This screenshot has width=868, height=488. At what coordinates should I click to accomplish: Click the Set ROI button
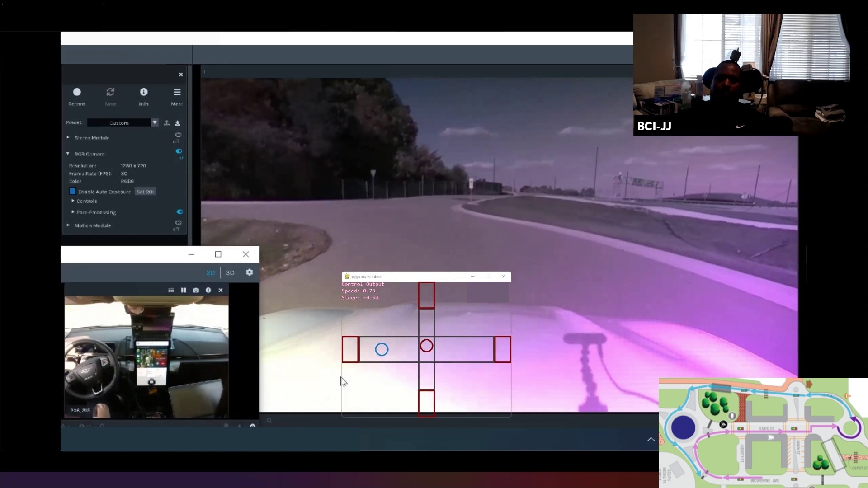coord(145,192)
